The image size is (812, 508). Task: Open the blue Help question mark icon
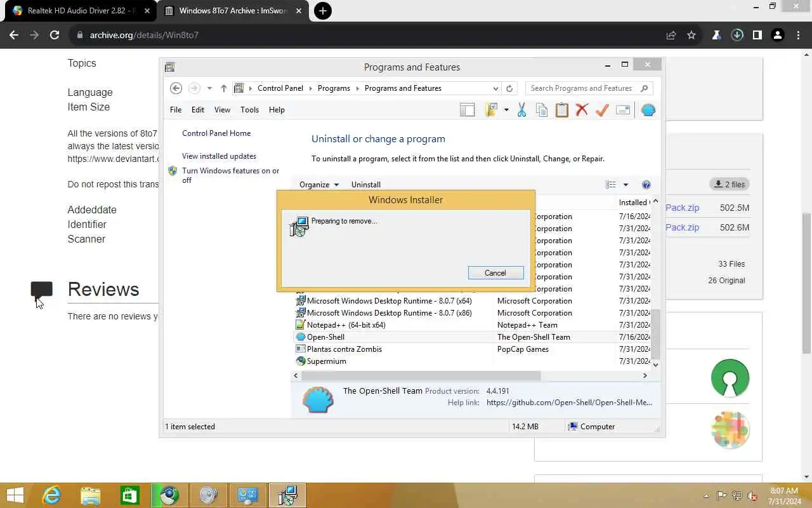pos(646,185)
